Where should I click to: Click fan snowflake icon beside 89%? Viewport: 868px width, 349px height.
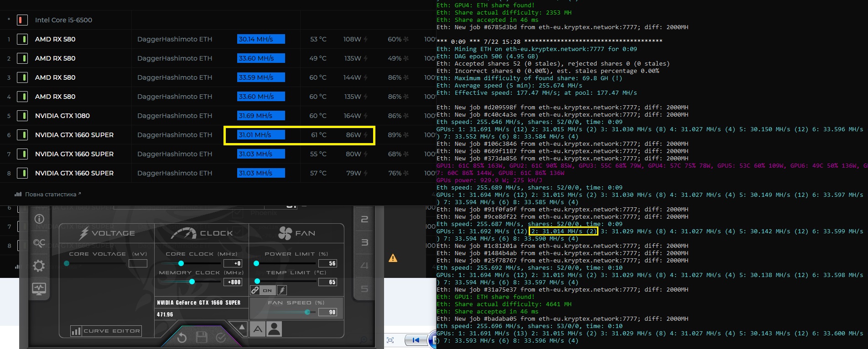pos(406,135)
